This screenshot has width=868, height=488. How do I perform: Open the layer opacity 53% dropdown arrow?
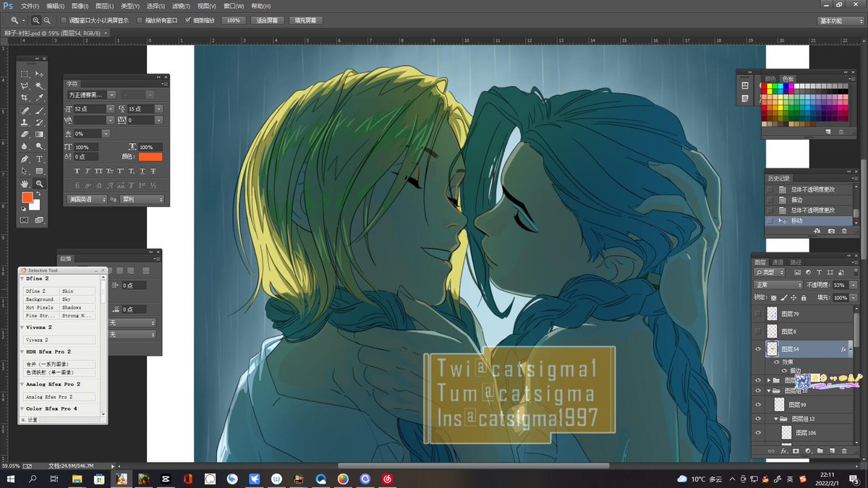tap(854, 285)
